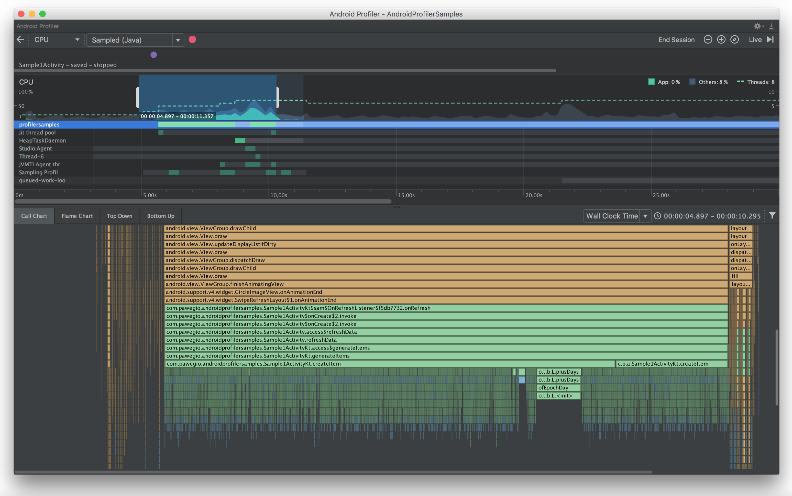This screenshot has height=496, width=792.
Task: Go back using the left arrow icon
Action: 20,39
